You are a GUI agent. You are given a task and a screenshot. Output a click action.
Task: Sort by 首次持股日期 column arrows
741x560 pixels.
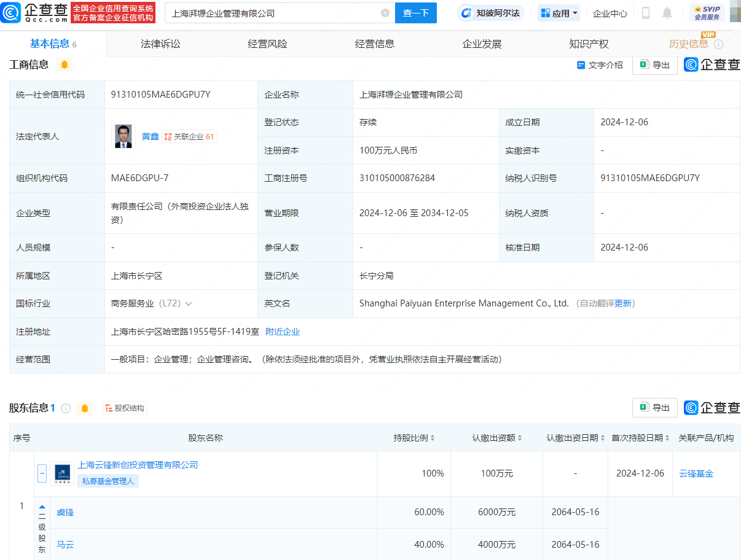click(667, 438)
